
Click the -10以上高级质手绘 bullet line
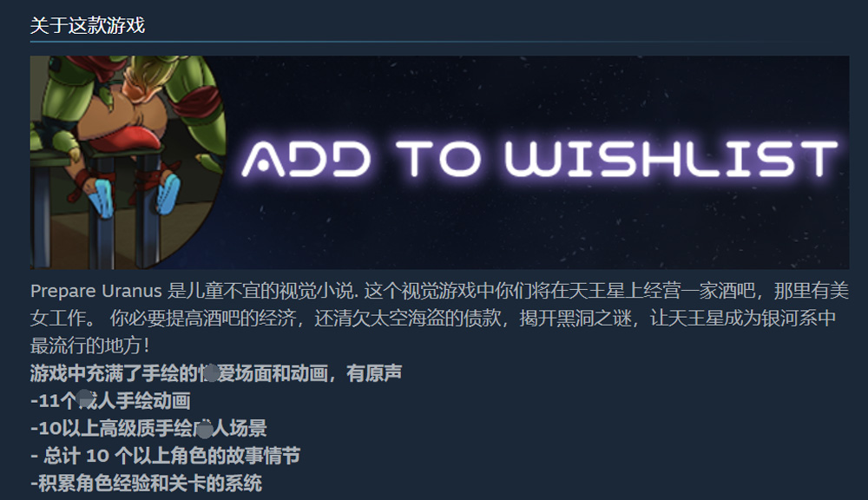coord(148,428)
